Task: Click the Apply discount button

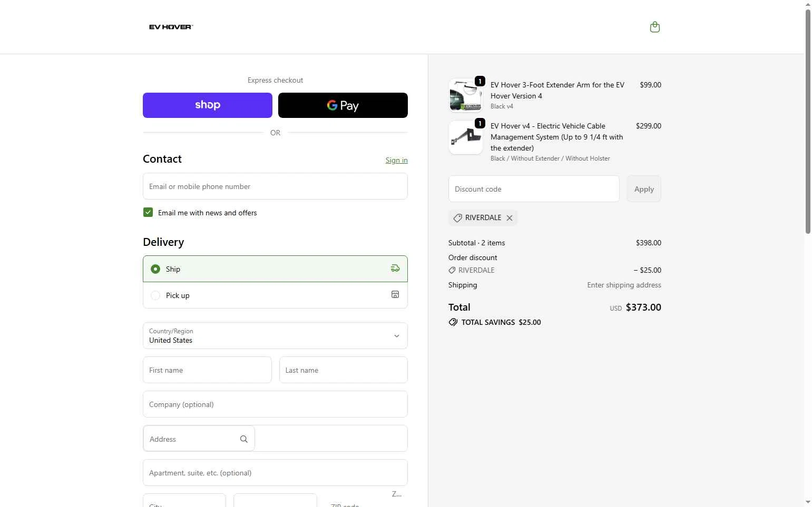Action: [x=644, y=189]
